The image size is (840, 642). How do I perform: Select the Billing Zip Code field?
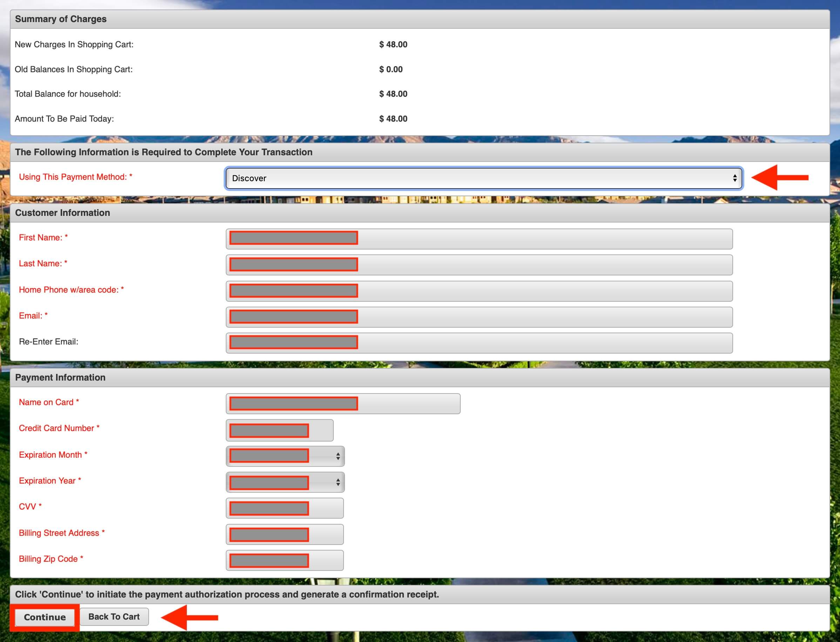click(284, 560)
